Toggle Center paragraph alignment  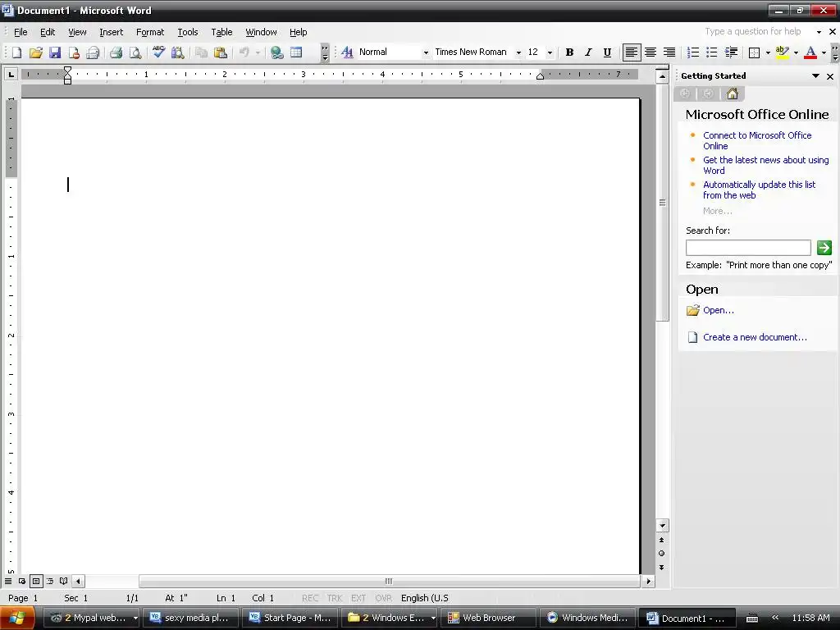pos(651,52)
